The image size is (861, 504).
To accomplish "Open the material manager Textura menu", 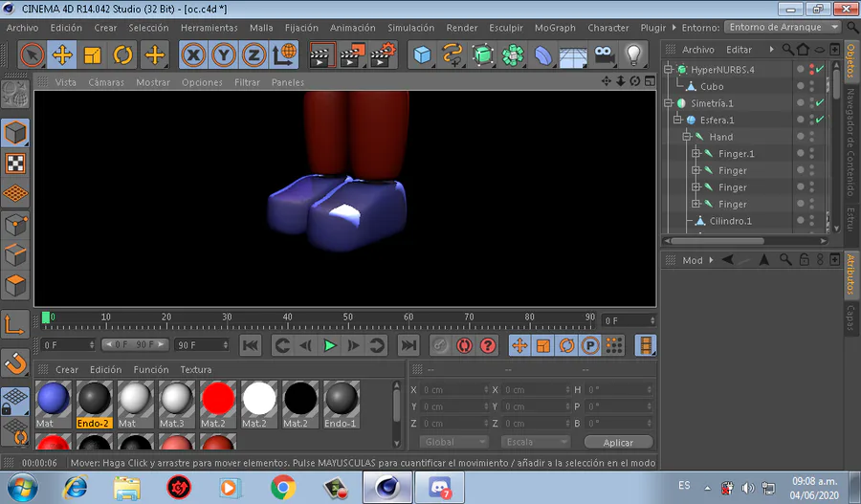I will coord(196,369).
